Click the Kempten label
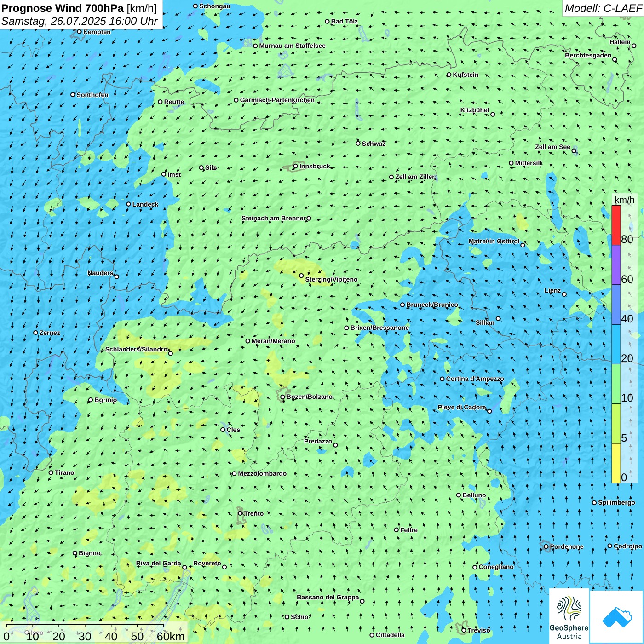Viewport: 644px width, 644px height. [97, 32]
